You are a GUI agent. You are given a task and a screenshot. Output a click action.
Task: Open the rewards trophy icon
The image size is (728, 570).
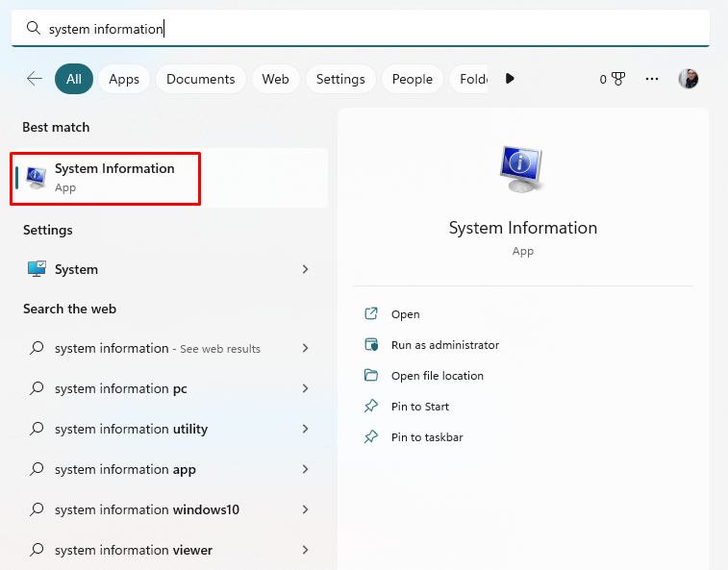click(617, 79)
